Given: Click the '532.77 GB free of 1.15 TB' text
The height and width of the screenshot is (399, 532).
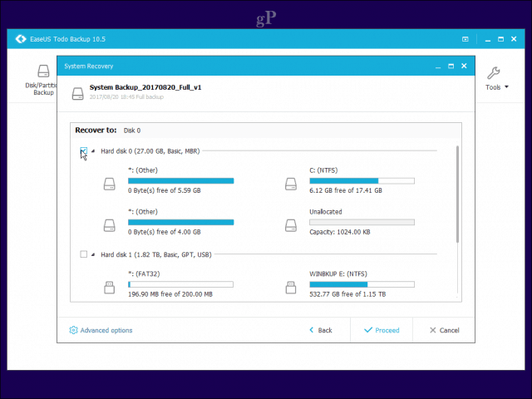Looking at the screenshot, I should click(x=347, y=294).
